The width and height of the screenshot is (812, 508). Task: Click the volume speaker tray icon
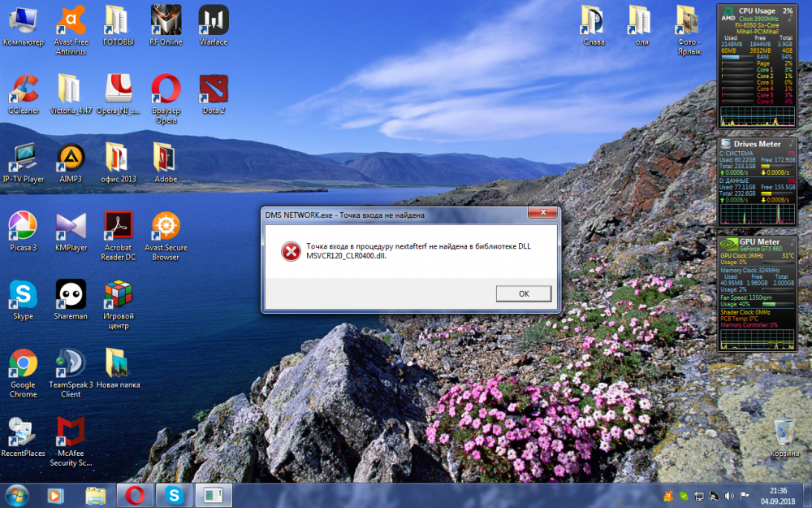(x=728, y=495)
